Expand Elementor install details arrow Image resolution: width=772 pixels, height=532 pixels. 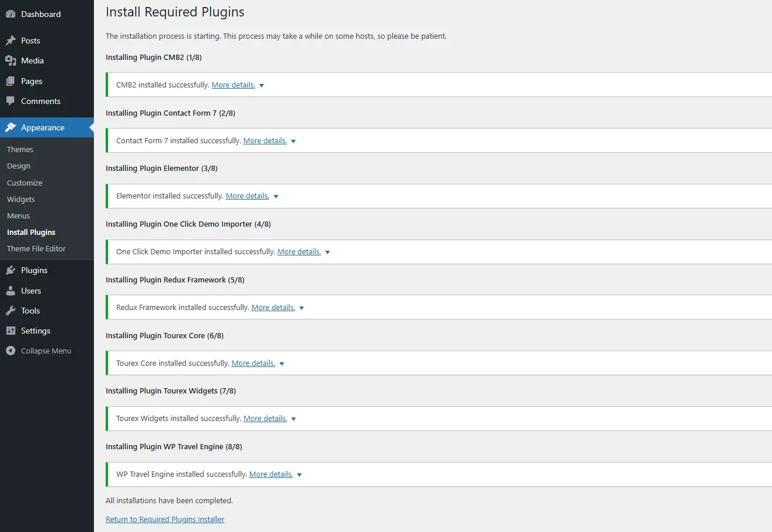click(x=276, y=196)
